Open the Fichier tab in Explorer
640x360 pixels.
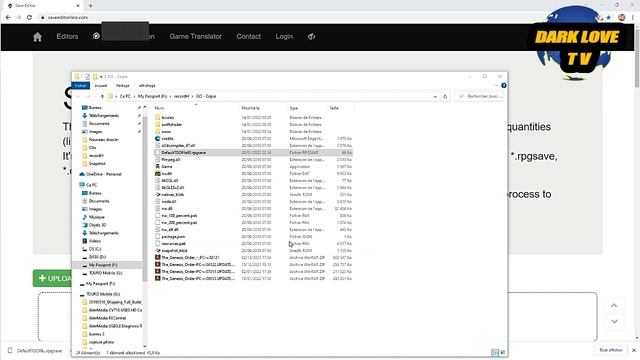[x=81, y=86]
